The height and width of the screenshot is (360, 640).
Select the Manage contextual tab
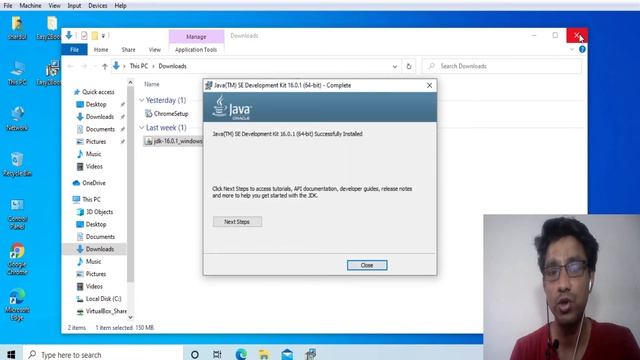[196, 36]
